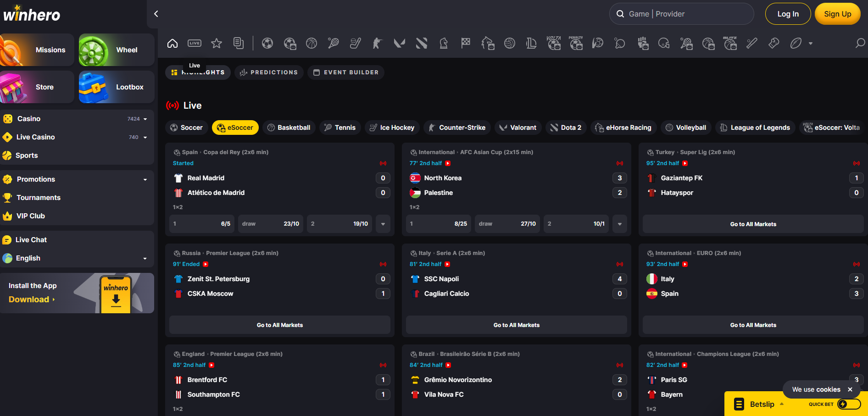Dismiss the We use cookies notice
Viewport: 868px width, 416px height.
(850, 389)
